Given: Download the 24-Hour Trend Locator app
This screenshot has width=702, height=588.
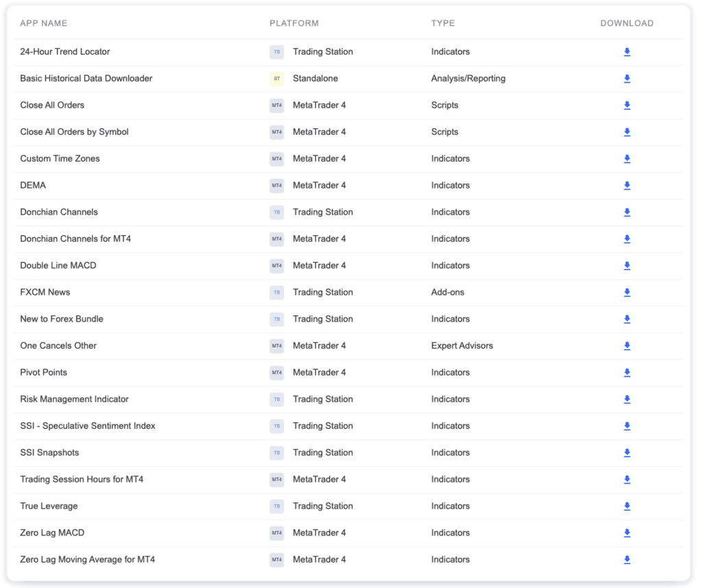Looking at the screenshot, I should point(627,52).
